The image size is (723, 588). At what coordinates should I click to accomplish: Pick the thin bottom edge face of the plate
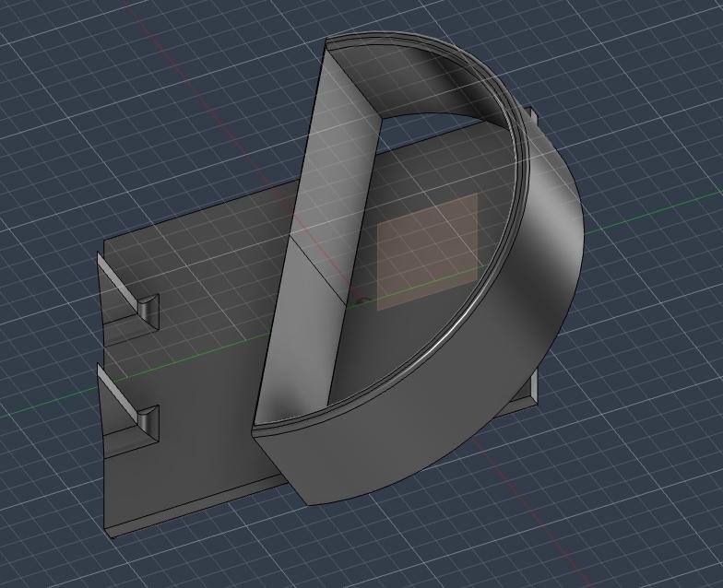203,506
